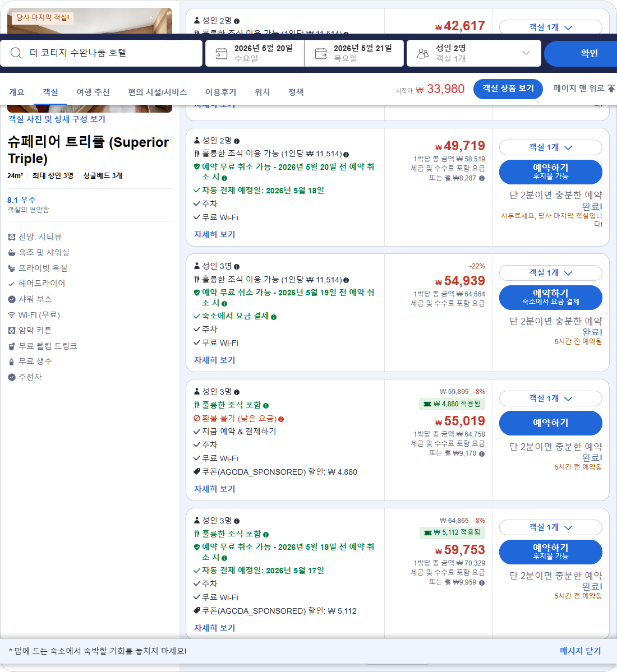Click info icon next to 성인 3명 in ₩54,939 offer
The height and width of the screenshot is (672, 617).
(x=237, y=267)
